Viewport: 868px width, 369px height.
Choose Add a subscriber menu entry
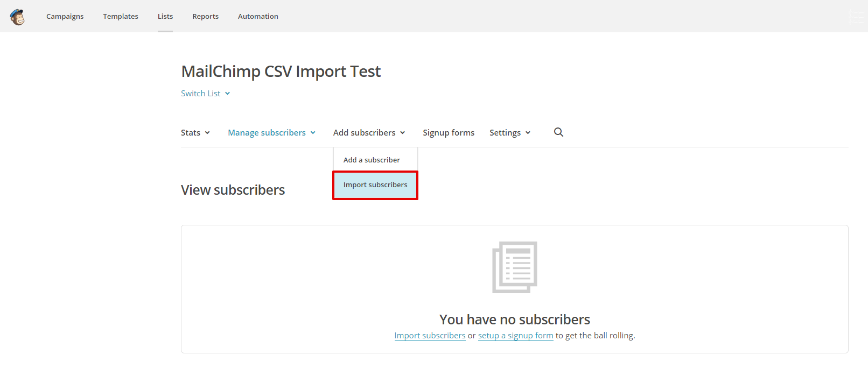pyautogui.click(x=375, y=160)
